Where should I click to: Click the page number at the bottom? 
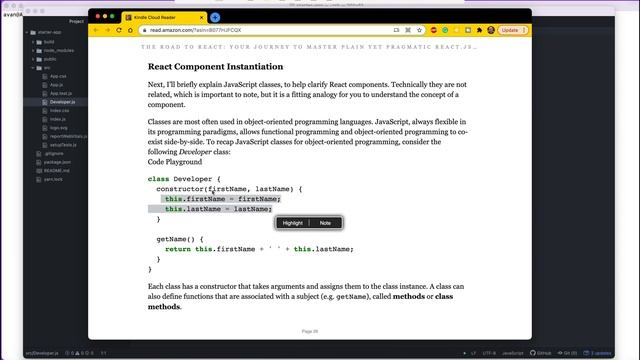[310, 331]
